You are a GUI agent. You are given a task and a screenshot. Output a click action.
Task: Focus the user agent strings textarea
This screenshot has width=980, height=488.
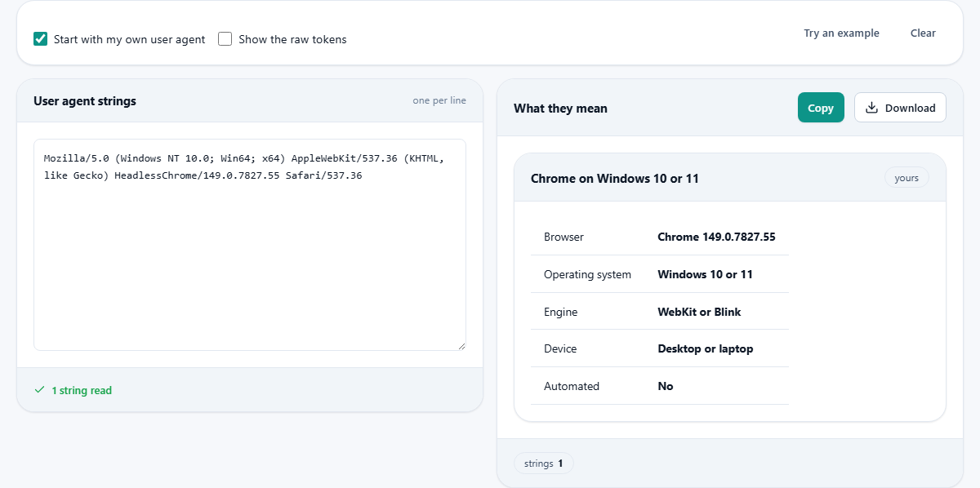[x=250, y=245]
